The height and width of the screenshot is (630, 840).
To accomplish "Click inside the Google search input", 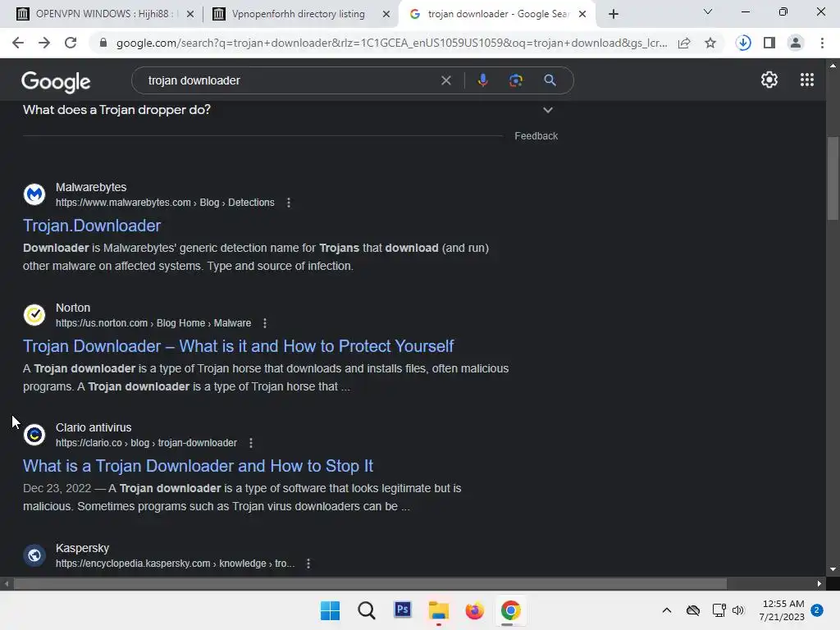I will click(290, 80).
